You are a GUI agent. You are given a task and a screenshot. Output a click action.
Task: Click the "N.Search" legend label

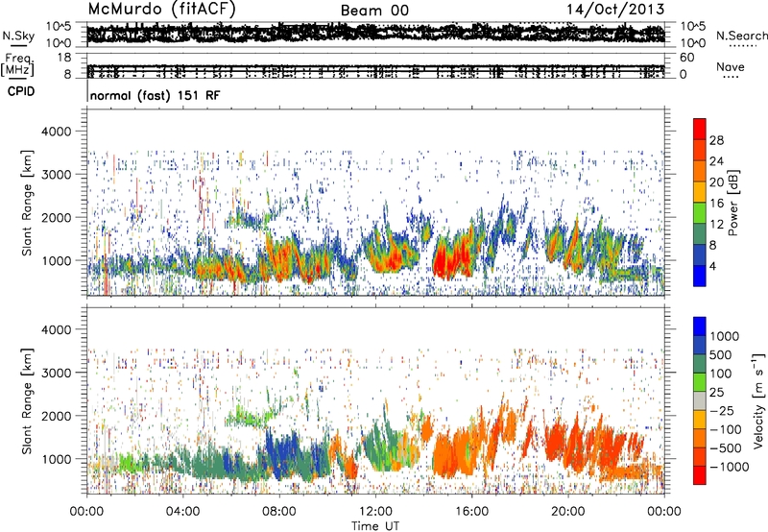click(x=742, y=36)
